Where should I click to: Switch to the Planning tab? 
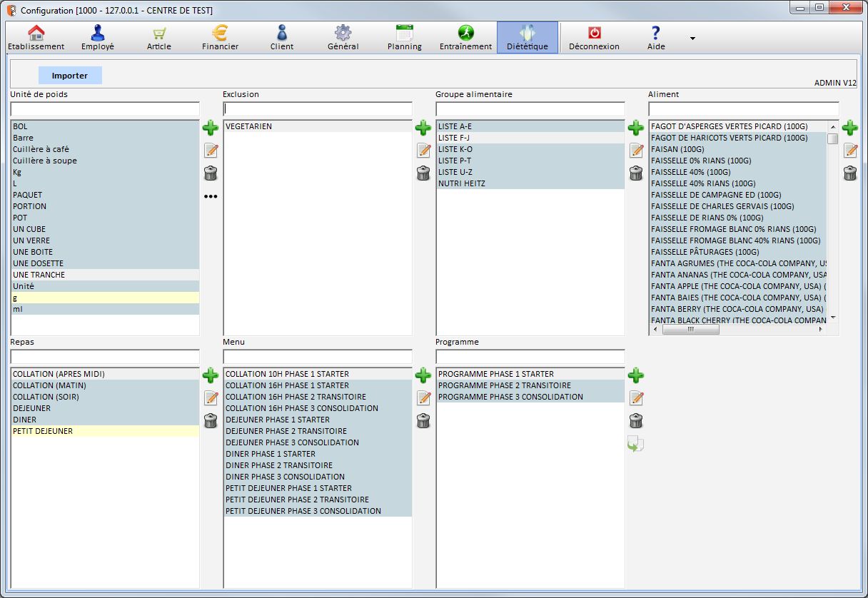pyautogui.click(x=404, y=34)
